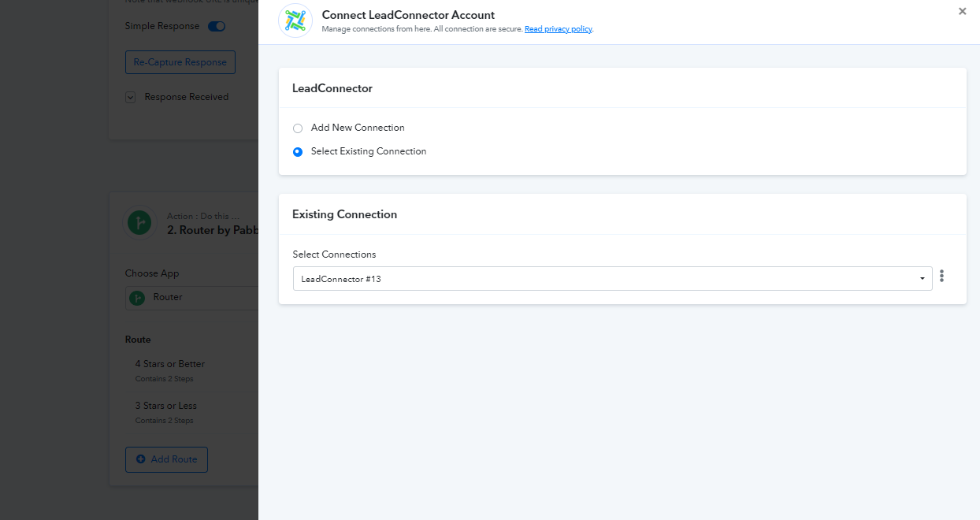Click the Re-Capture Response button
The width and height of the screenshot is (980, 520).
coord(180,62)
